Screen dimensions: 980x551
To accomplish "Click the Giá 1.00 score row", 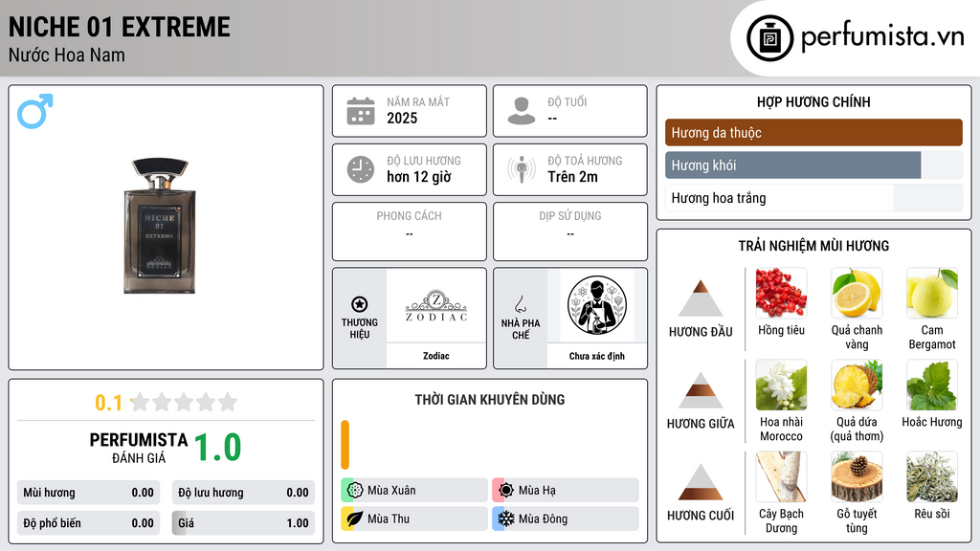I will (243, 523).
